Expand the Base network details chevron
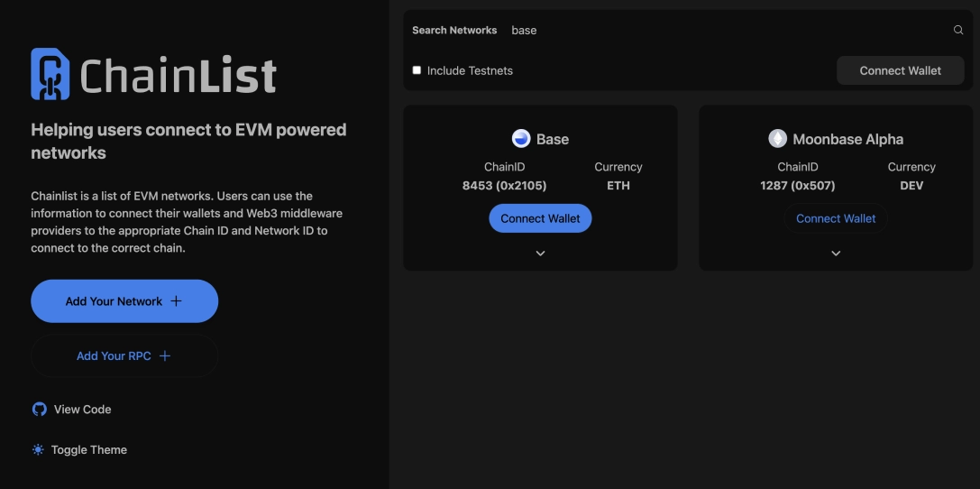Image resolution: width=980 pixels, height=489 pixels. [x=540, y=254]
